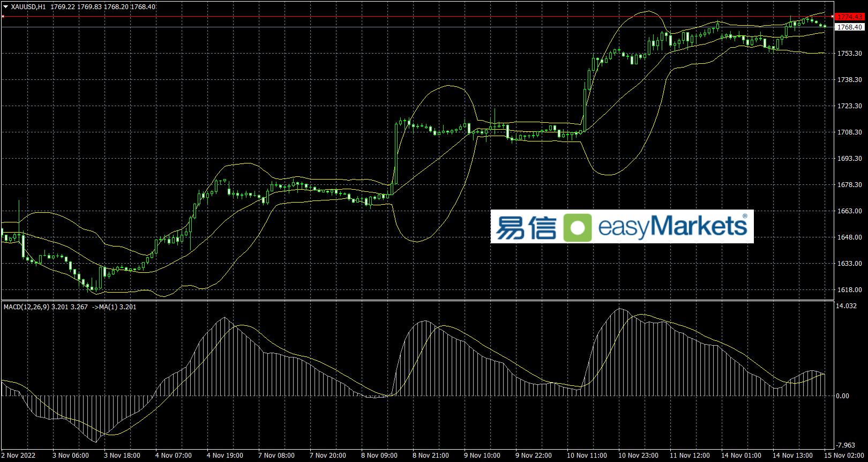Click the 1723.30 price scale label
The image size is (868, 462).
pyautogui.click(x=850, y=106)
